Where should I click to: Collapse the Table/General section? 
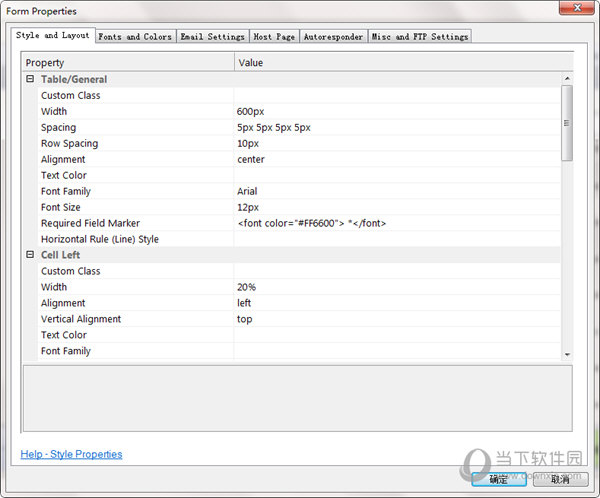(30, 79)
